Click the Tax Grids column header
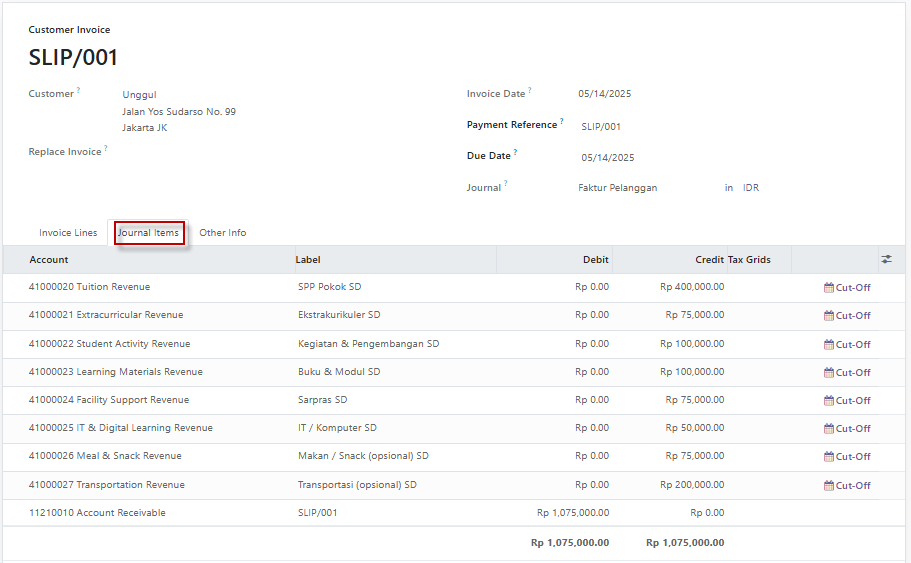The image size is (911, 563). point(749,260)
